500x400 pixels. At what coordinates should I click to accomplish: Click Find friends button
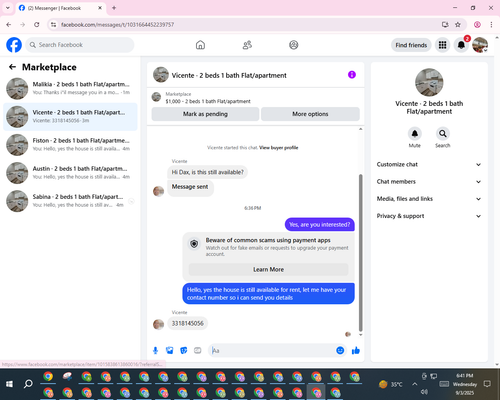(411, 45)
